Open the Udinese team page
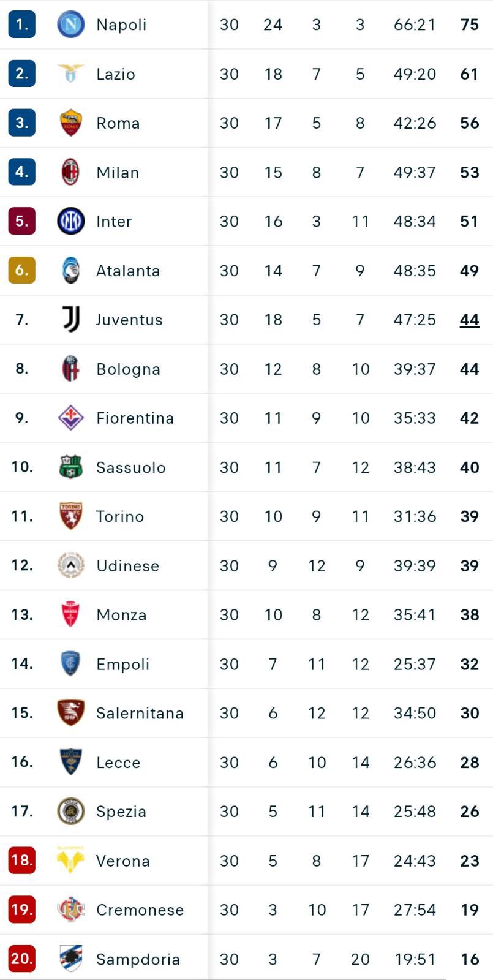Image resolution: width=493 pixels, height=980 pixels. tap(127, 566)
